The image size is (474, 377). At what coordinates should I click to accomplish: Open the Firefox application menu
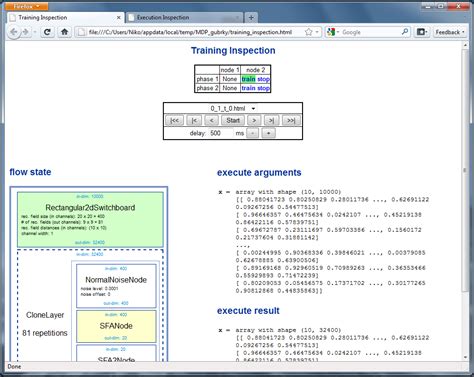click(27, 6)
